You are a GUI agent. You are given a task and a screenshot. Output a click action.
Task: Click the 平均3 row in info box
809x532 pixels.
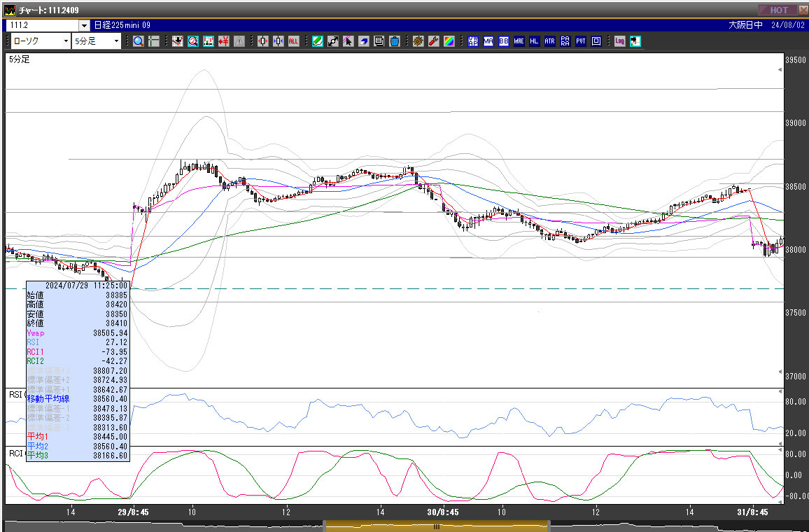pos(78,456)
